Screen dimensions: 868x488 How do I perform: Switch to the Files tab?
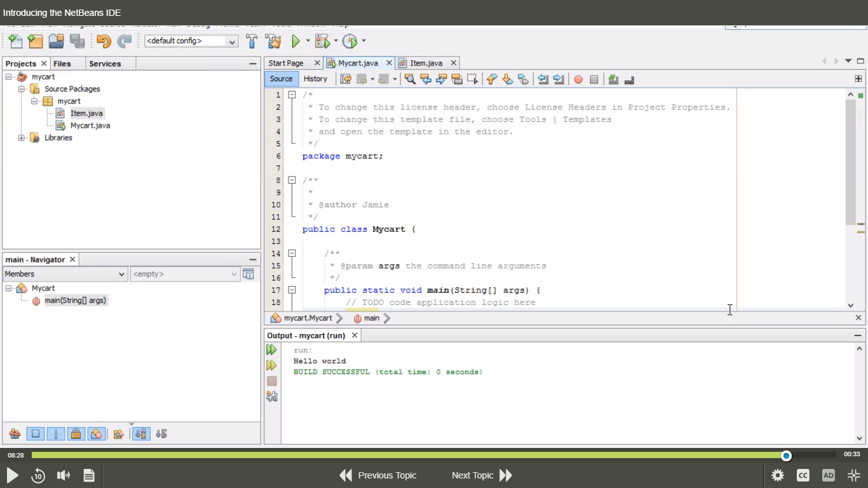click(62, 64)
